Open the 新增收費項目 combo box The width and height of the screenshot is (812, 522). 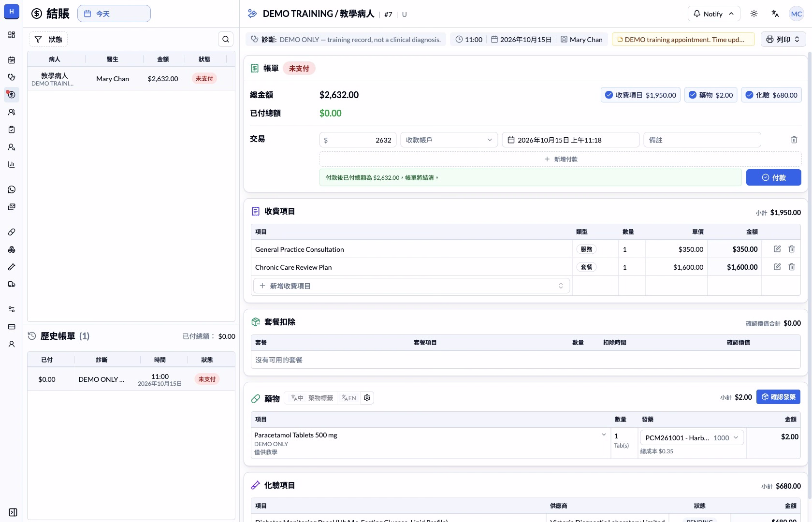411,286
